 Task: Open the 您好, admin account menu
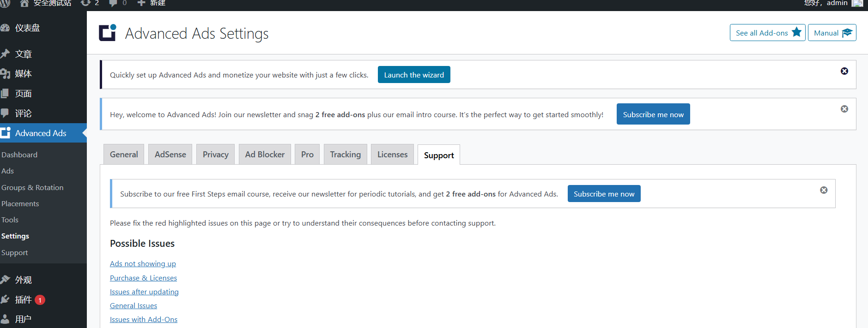(833, 3)
